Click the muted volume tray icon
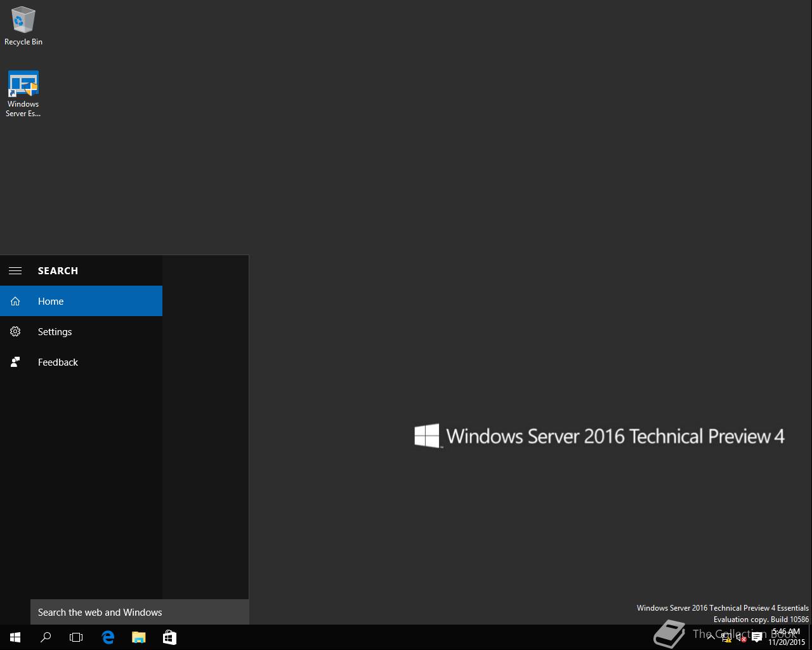This screenshot has height=650, width=812. pyautogui.click(x=742, y=637)
